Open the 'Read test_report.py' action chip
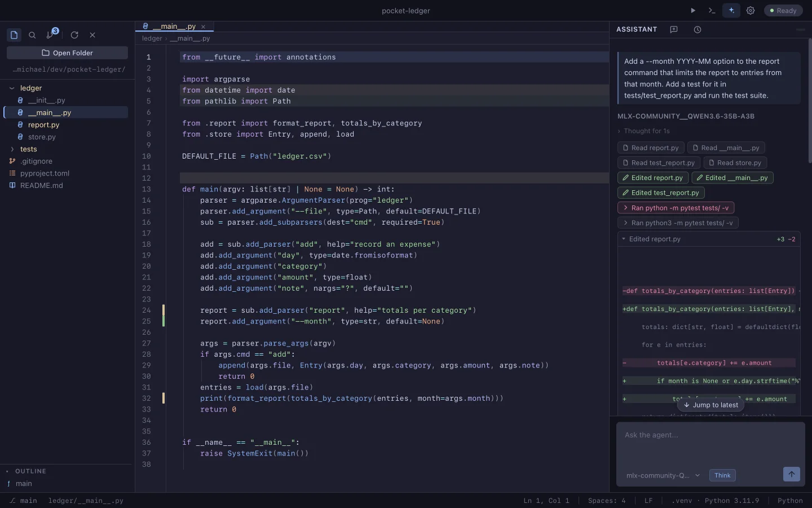The image size is (812, 508). [x=659, y=163]
